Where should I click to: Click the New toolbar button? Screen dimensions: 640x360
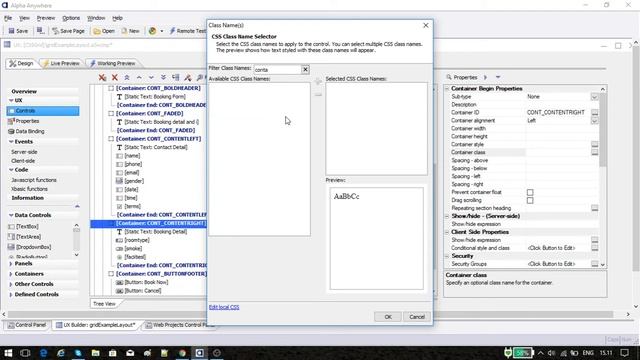pos(131,31)
